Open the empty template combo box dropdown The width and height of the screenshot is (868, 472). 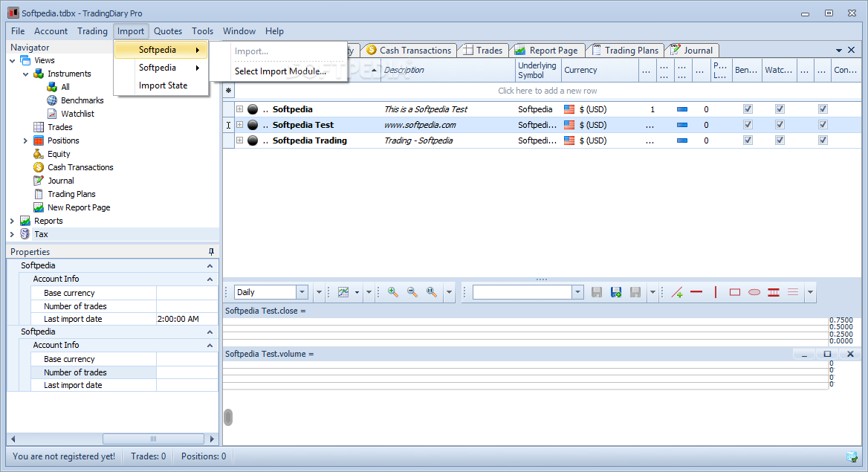point(577,292)
